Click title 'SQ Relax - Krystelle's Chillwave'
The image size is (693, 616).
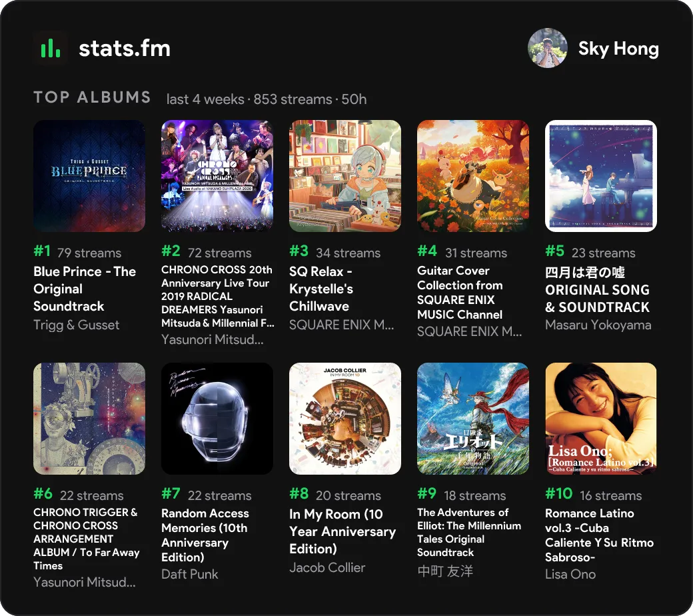point(321,289)
